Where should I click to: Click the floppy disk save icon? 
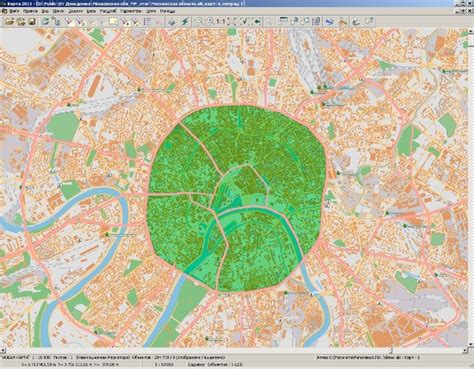click(32, 22)
